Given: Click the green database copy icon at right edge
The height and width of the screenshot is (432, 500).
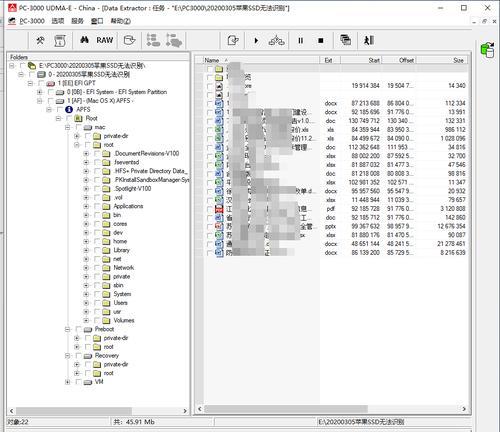Looking at the screenshot, I should (x=487, y=50).
